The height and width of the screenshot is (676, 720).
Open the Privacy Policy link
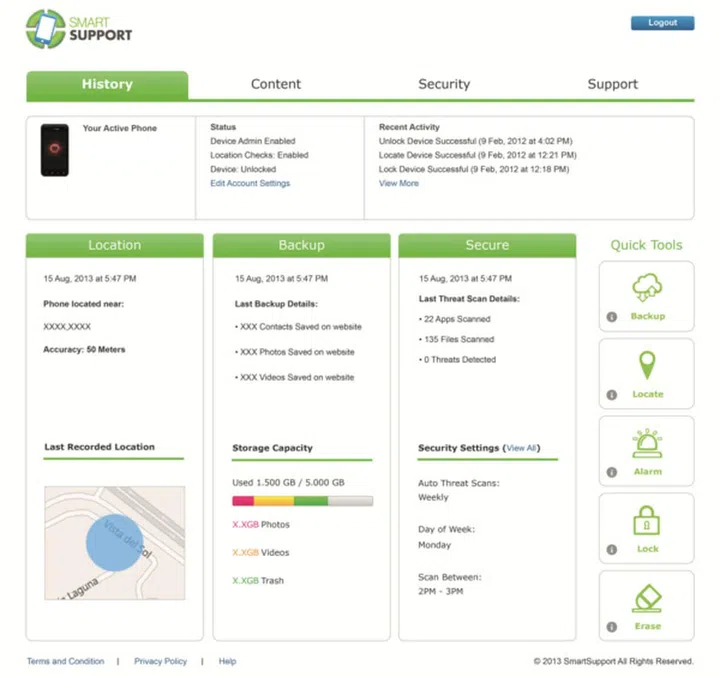[160, 661]
